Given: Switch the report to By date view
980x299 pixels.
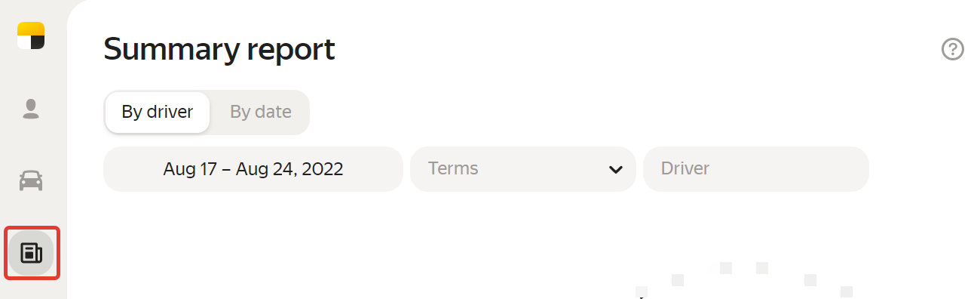Looking at the screenshot, I should pos(261,113).
